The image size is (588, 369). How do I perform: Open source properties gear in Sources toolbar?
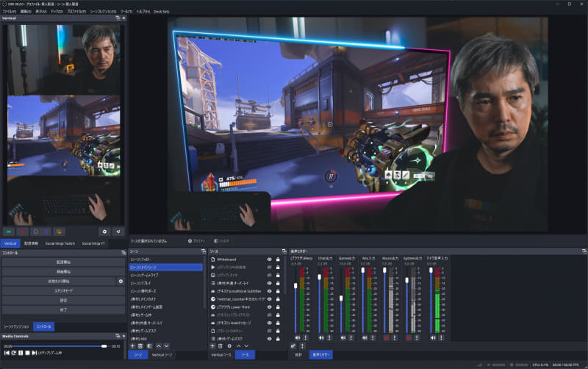[x=229, y=345]
